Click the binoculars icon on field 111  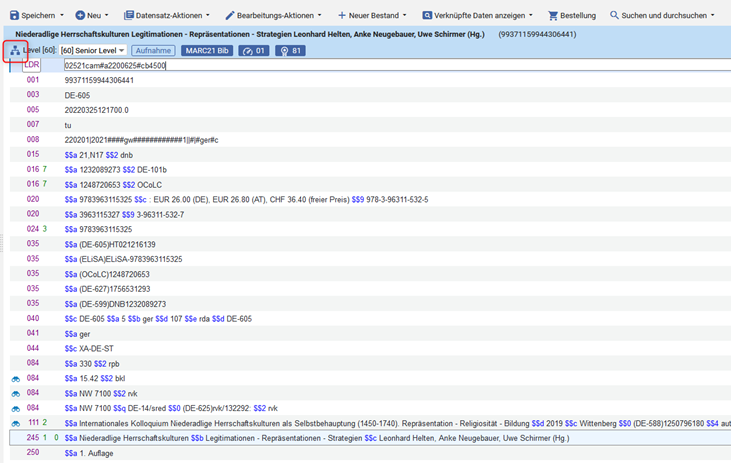[16, 423]
